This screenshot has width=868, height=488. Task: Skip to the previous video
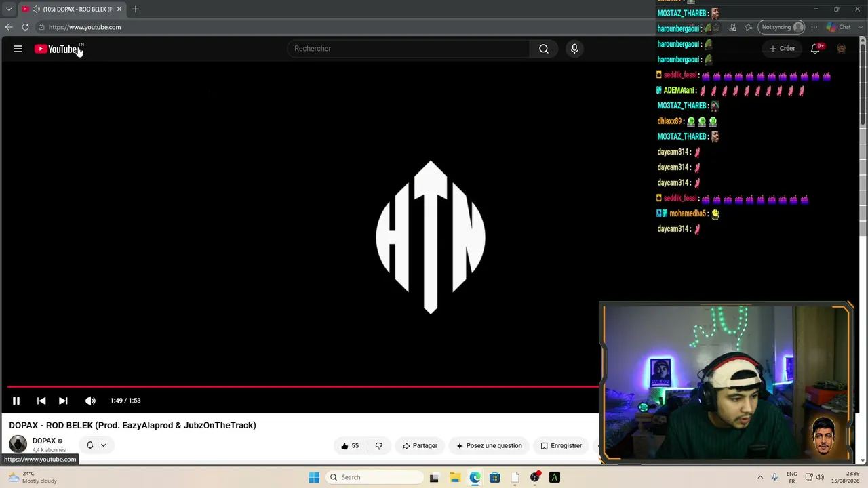click(x=41, y=401)
